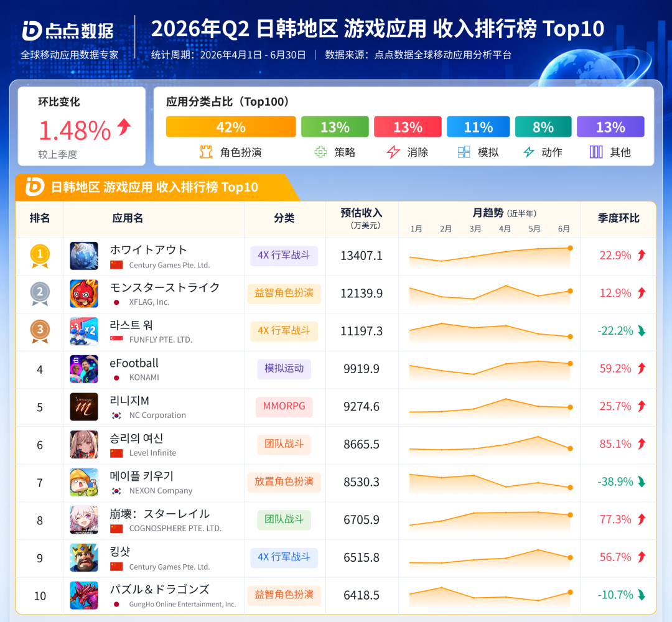Click the 1.48% quarter-over-quarter figure
Image resolution: width=672 pixels, height=622 pixels.
click(x=75, y=130)
